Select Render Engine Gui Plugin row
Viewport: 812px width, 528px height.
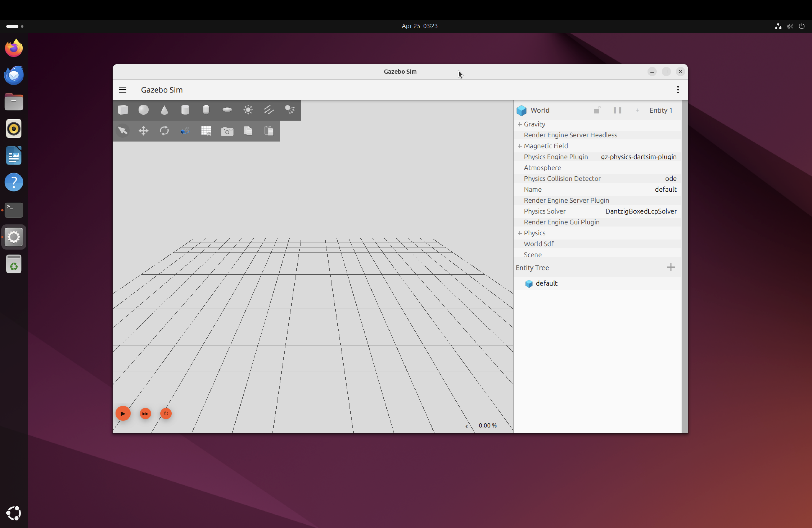[597, 222]
